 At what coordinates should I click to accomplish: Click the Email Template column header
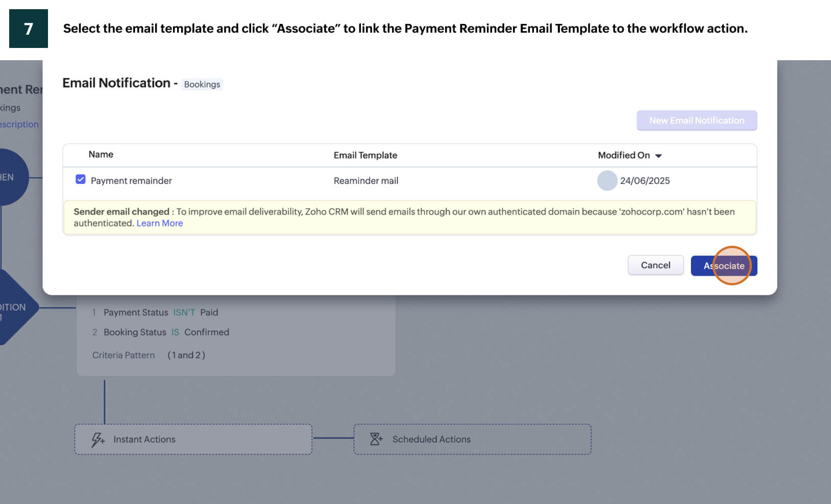point(365,155)
